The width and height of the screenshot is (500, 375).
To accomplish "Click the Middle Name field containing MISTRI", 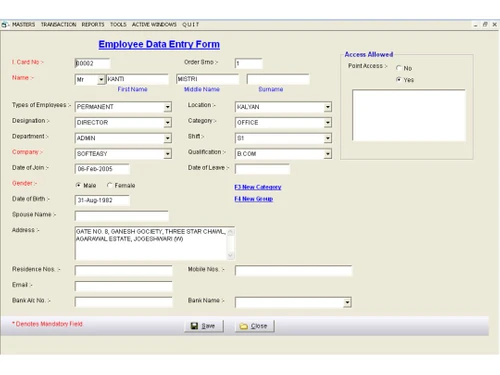I will tap(207, 79).
